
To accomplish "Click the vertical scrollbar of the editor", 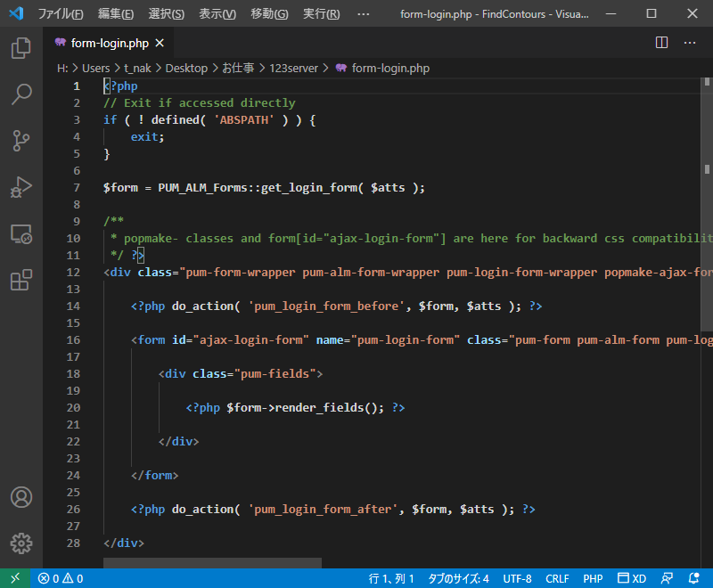I will click(x=707, y=204).
